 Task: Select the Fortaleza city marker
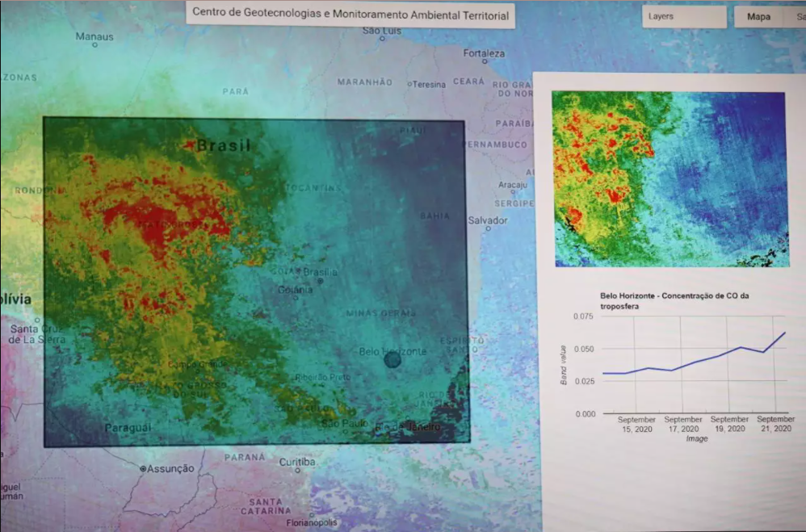pos(485,61)
